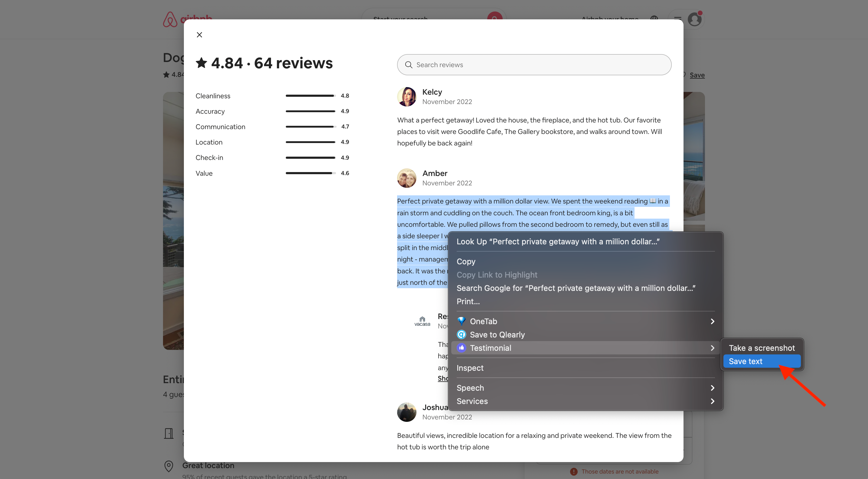Close the reviews modal with X icon

point(199,35)
